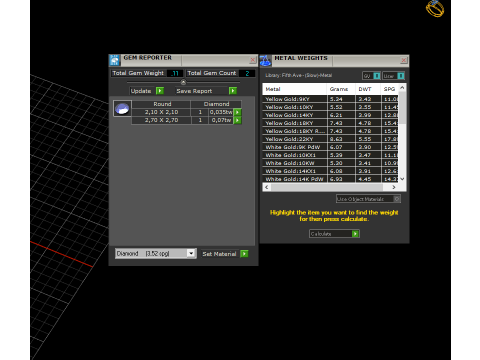Click the 0,07tw weight cell
This screenshot has height=360, width=480.
coord(221,120)
